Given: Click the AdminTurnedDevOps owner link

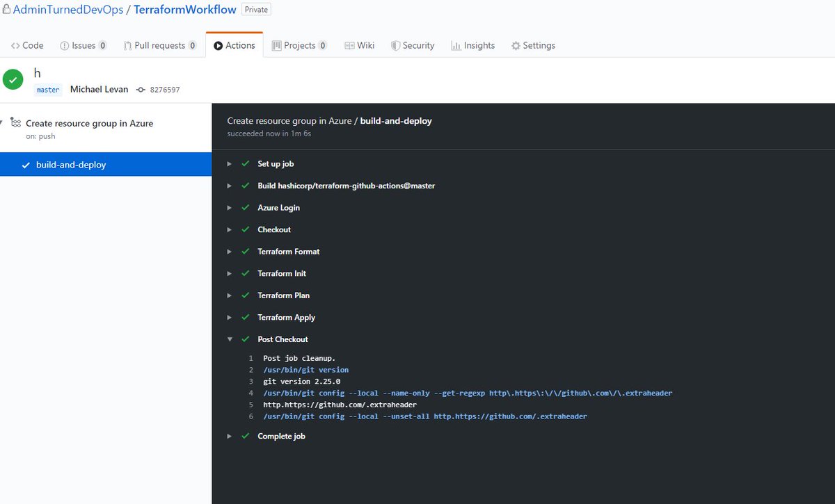Looking at the screenshot, I should (68, 10).
